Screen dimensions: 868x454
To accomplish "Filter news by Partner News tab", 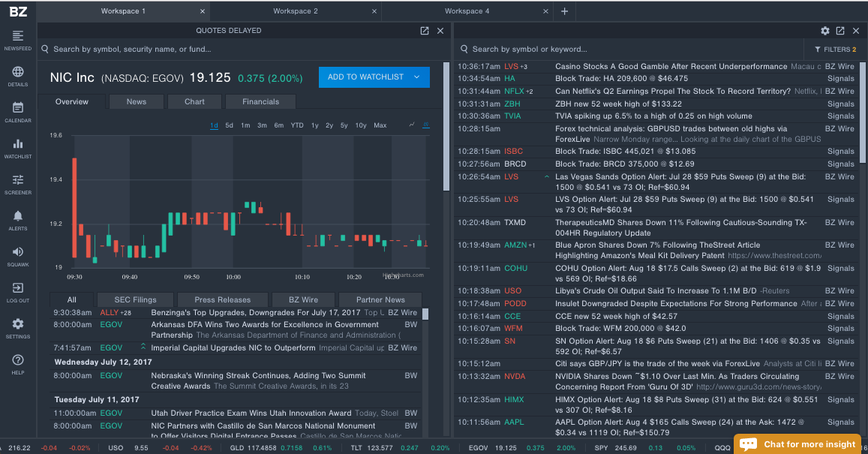I will tap(380, 299).
